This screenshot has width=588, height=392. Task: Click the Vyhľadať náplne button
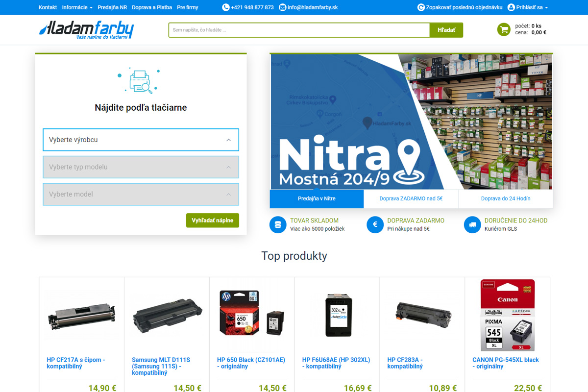pos(213,220)
